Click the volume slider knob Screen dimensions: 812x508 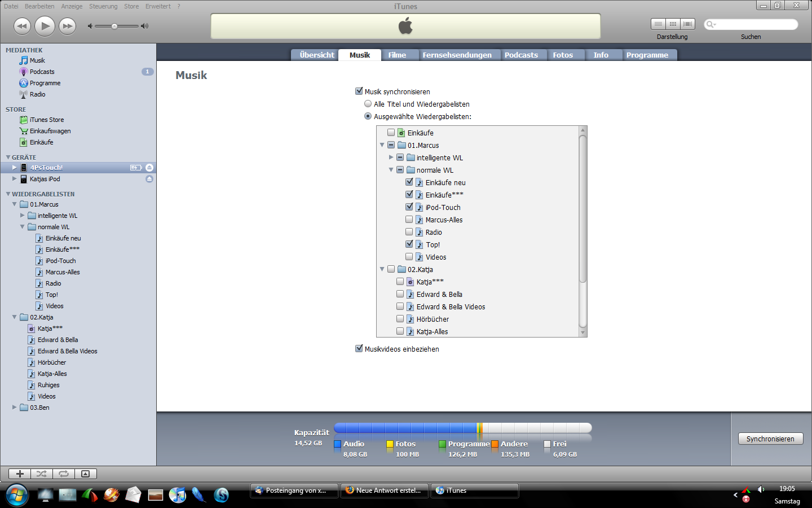(114, 26)
